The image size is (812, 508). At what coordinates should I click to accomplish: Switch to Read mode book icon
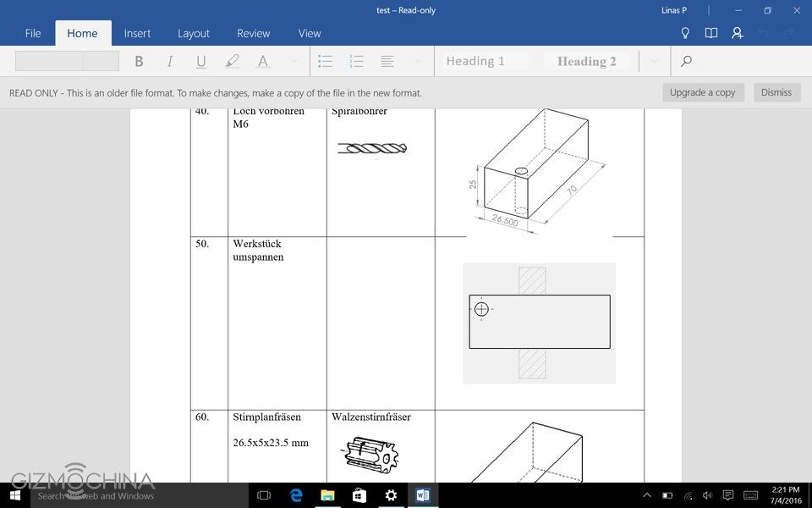[x=711, y=33]
